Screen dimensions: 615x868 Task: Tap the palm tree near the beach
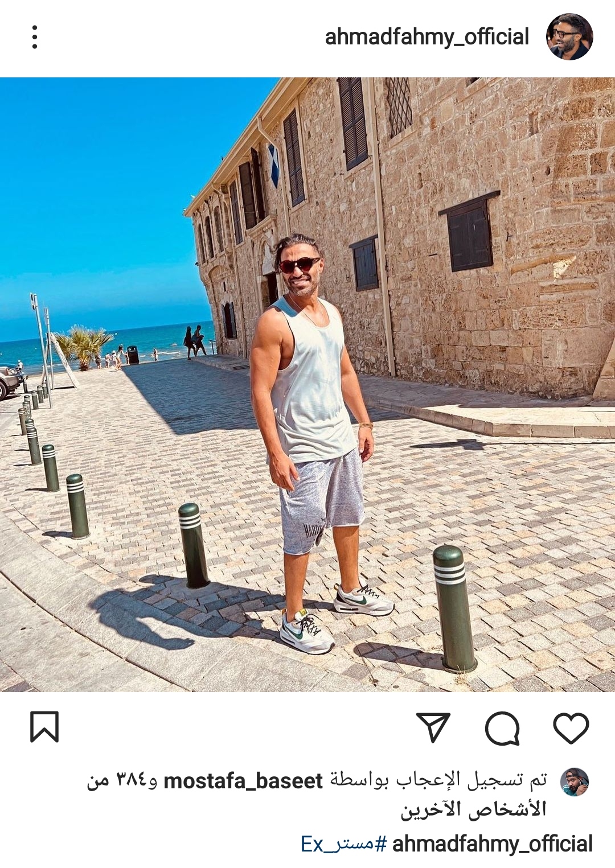(84, 345)
